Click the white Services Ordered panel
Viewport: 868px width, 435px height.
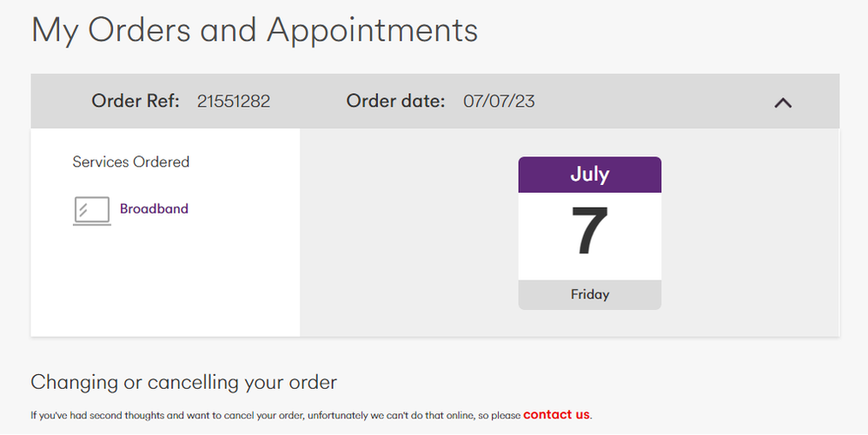tap(165, 233)
